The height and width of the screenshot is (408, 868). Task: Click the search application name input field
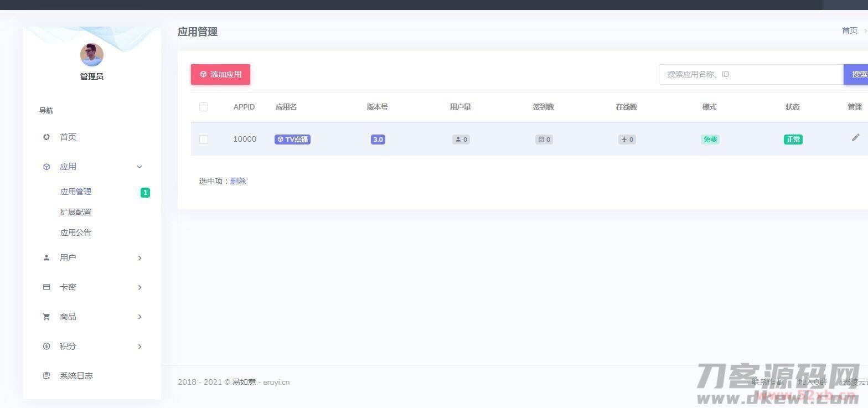point(751,74)
